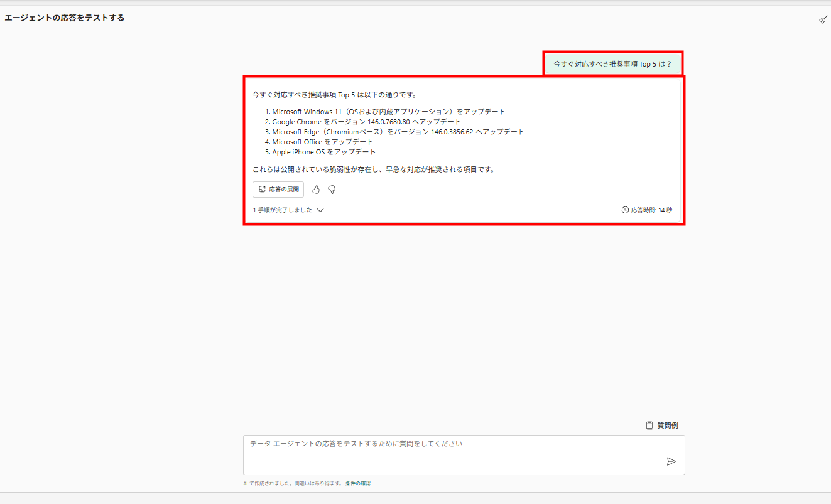Open the 質問例 sample questions
Viewport: 831px width, 504px height.
(662, 426)
